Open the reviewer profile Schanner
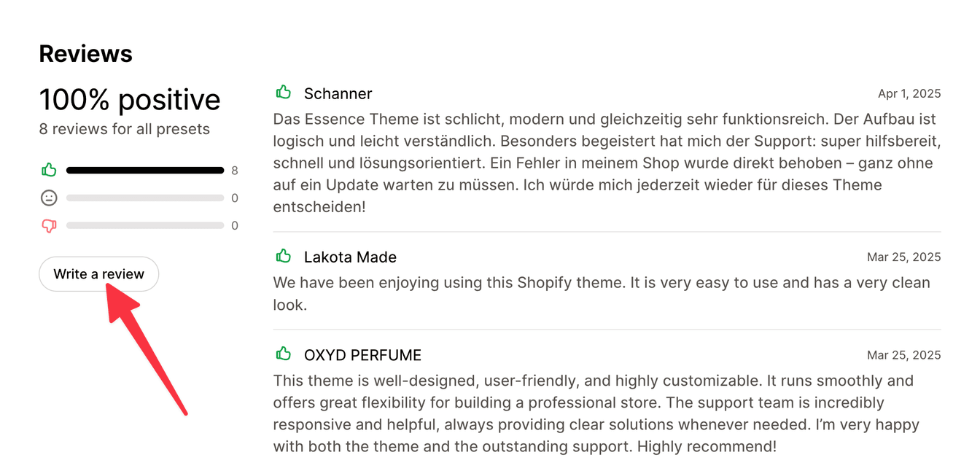This screenshot has height=471, width=980. tap(338, 93)
